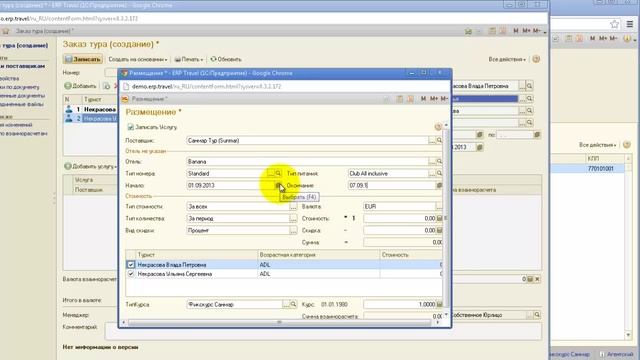This screenshot has width=640, height=360.
Task: Click into the Комментарий text field
Action: [x=323, y=331]
